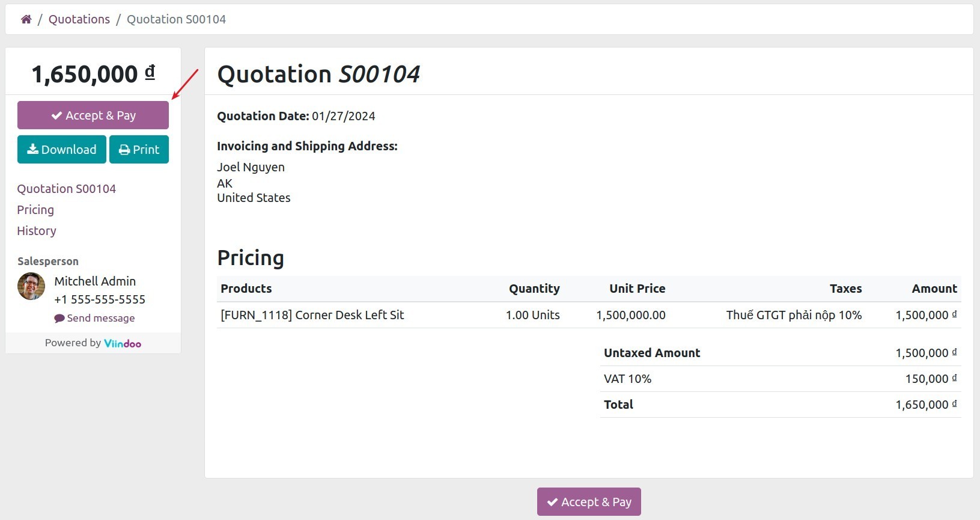The width and height of the screenshot is (980, 520).
Task: Click the Salesperson label
Action: [48, 262]
